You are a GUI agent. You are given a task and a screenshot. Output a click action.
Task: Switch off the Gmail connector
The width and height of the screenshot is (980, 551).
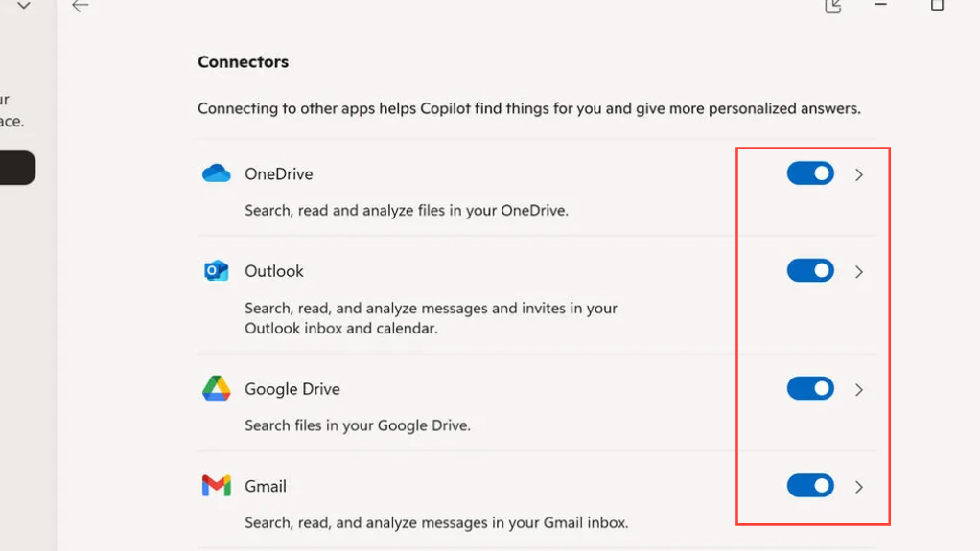point(810,486)
